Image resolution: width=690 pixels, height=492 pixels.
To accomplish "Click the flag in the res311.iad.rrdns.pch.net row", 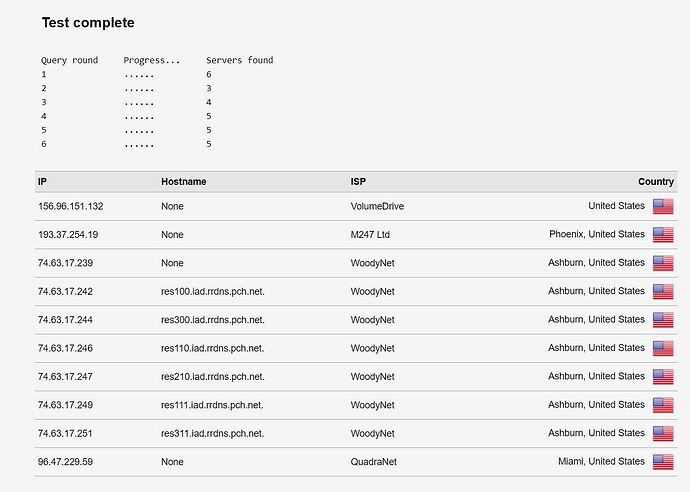I will pyautogui.click(x=663, y=433).
